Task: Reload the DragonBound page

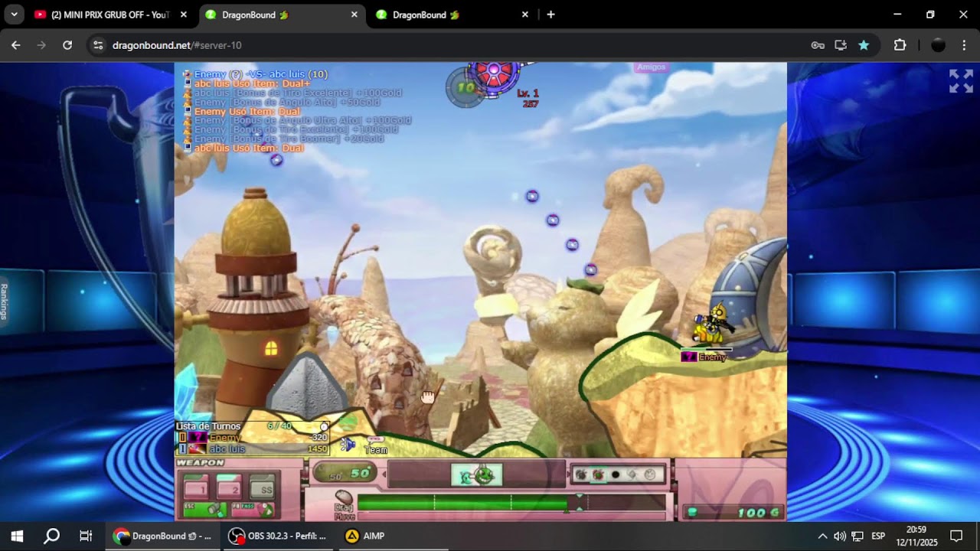Action: coord(67,45)
